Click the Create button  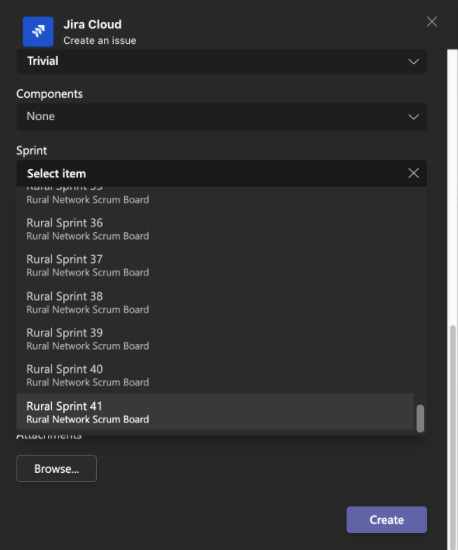tap(386, 519)
